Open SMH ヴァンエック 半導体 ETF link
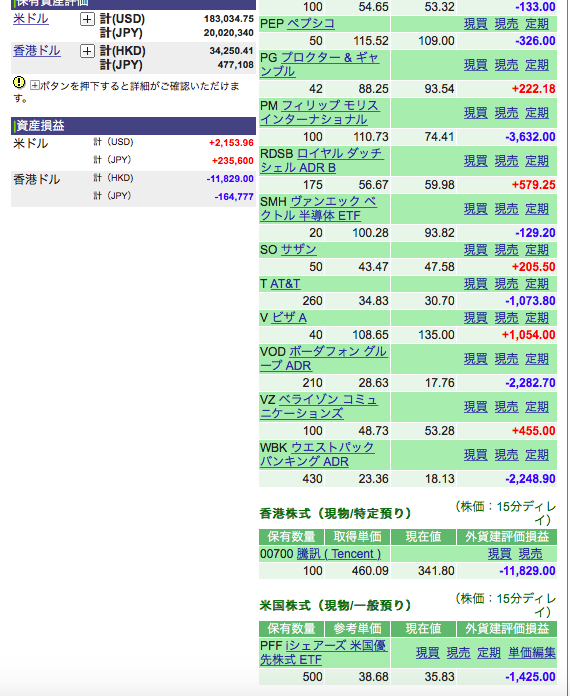 tap(318, 209)
